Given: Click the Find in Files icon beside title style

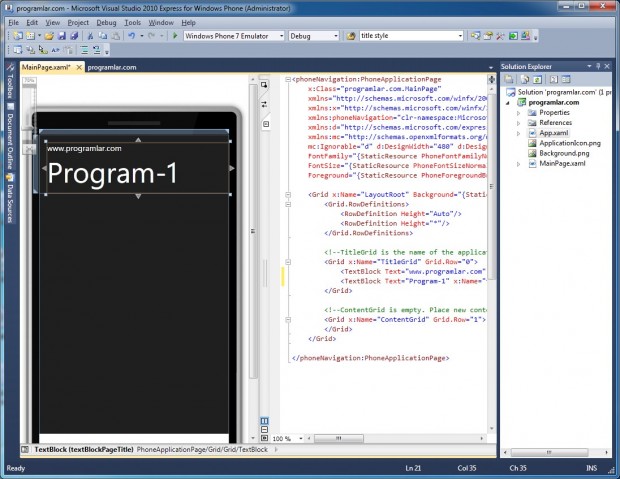Looking at the screenshot, I should point(351,36).
